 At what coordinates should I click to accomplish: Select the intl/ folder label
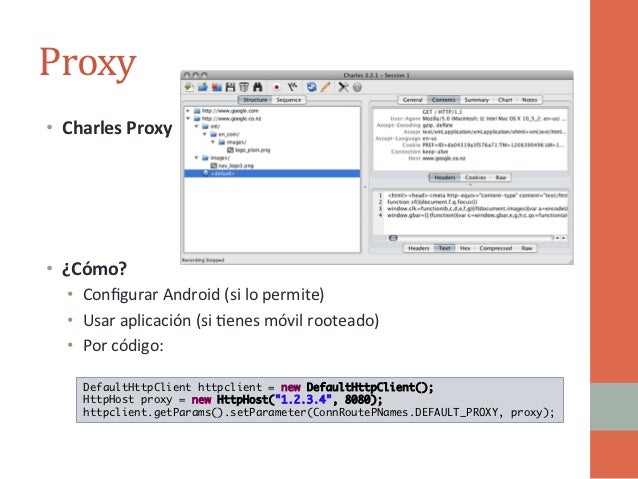(215, 127)
